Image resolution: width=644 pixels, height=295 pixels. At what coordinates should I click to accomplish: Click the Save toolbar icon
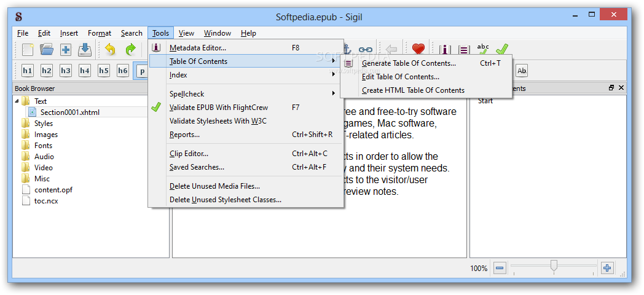click(x=85, y=50)
